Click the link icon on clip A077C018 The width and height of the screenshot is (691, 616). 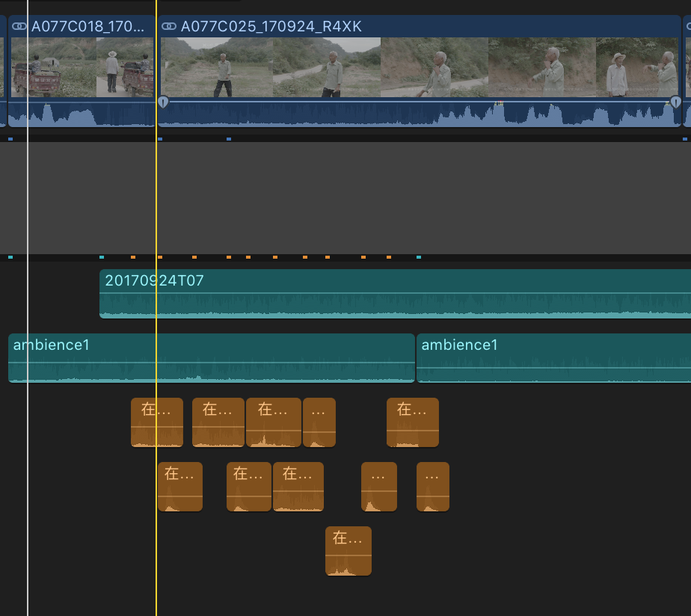click(19, 27)
